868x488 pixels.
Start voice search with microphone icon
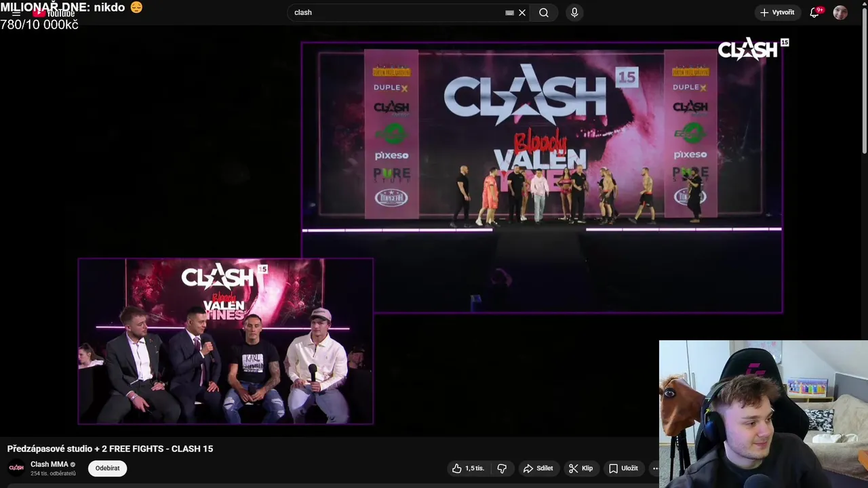574,12
